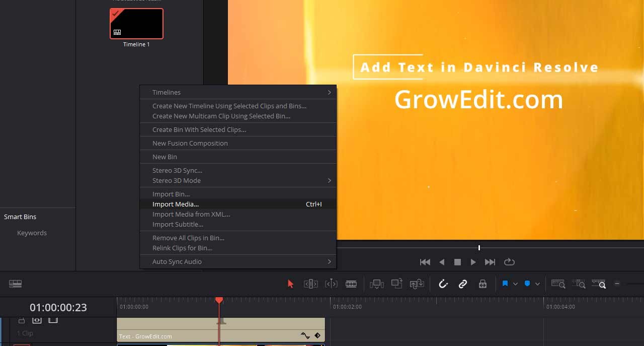Select the 'Text - GrowEdit.com' timeline clip

(221, 330)
